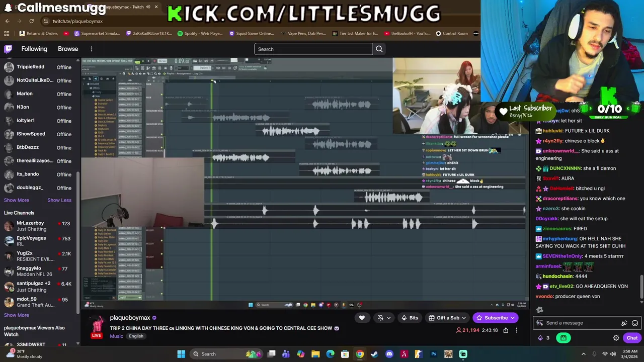Open stream options three-dot menu
The width and height of the screenshot is (644, 362).
point(517,330)
